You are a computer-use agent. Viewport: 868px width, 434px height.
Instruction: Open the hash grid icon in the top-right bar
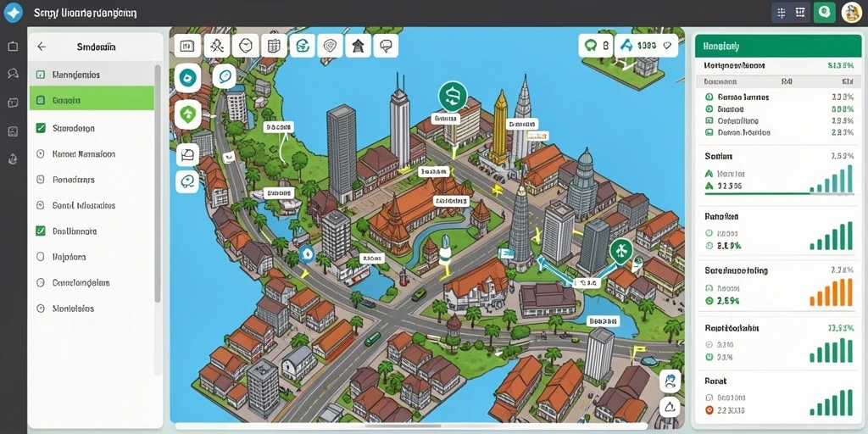[781, 13]
